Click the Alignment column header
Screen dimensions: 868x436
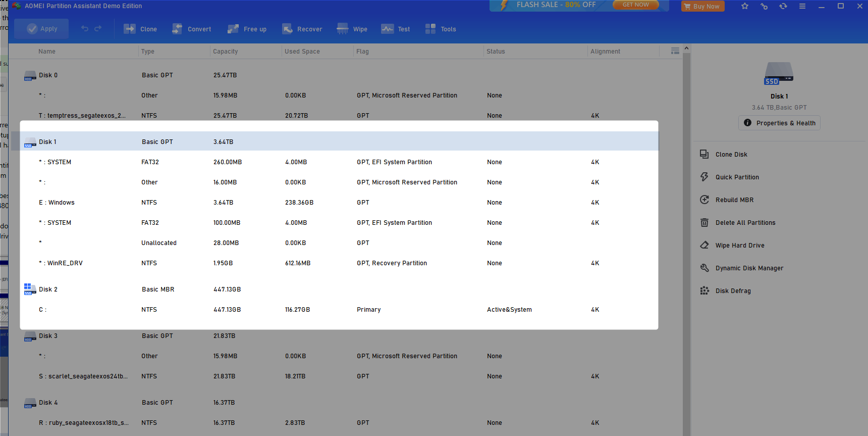pos(605,52)
